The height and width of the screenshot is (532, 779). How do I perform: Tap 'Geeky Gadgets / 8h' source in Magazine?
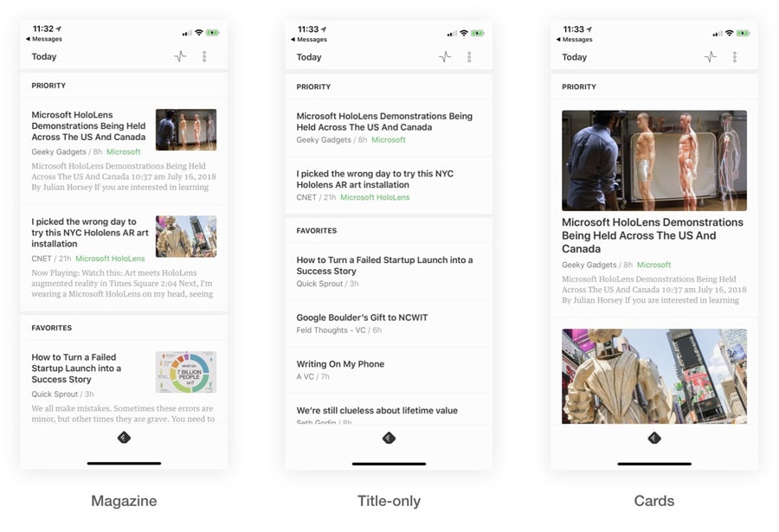[67, 151]
